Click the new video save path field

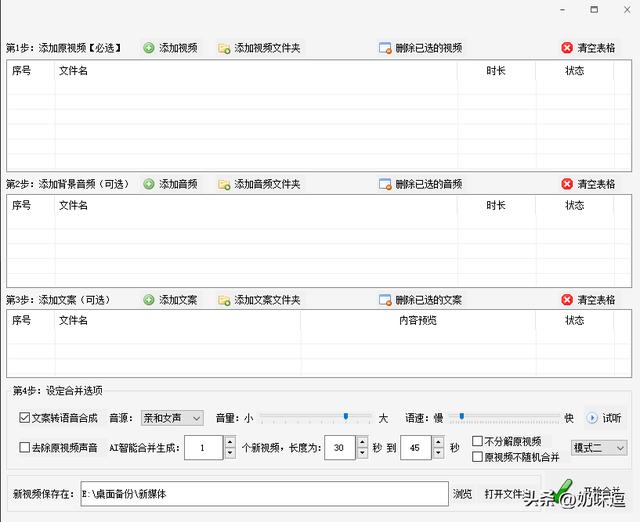coord(264,494)
